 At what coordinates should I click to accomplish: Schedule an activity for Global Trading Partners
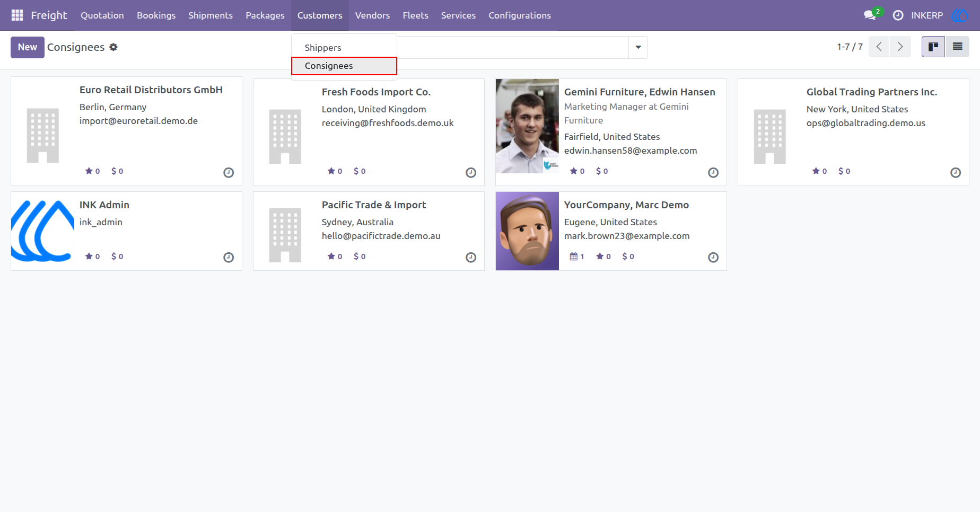956,172
